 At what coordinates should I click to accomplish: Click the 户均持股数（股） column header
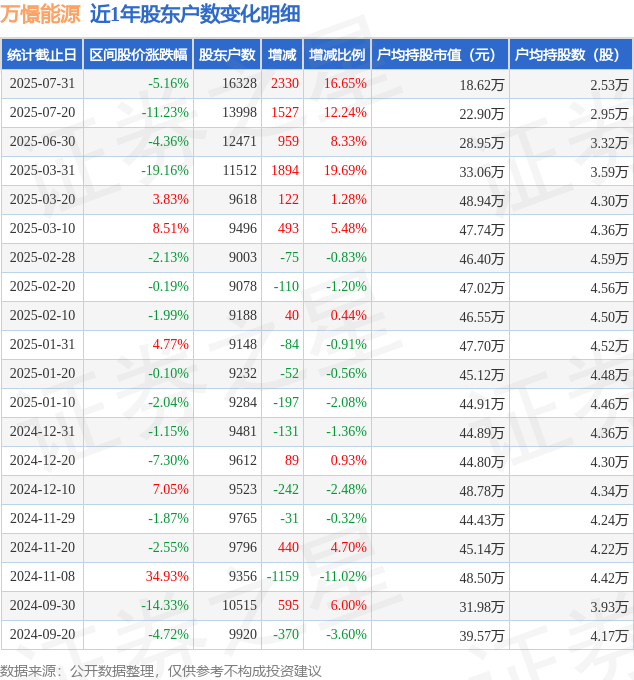(x=571, y=55)
